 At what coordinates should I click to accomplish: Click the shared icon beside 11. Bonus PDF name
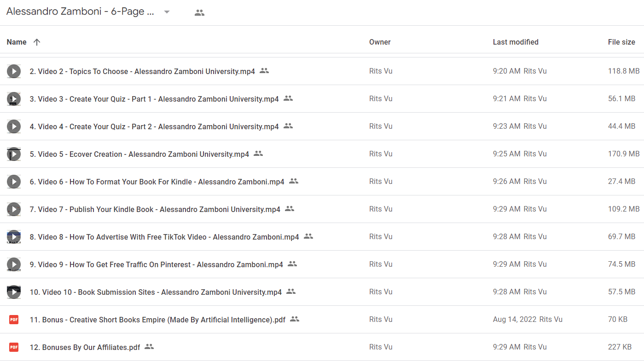coord(295,319)
